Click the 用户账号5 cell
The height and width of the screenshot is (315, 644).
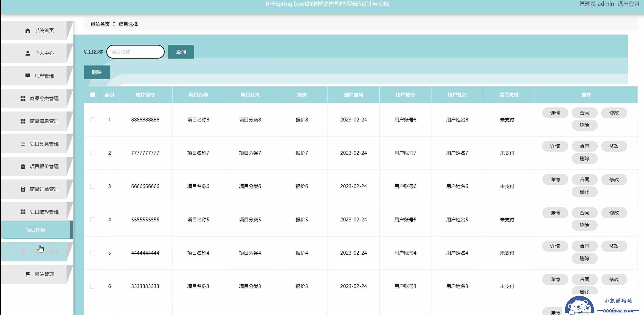click(x=405, y=220)
